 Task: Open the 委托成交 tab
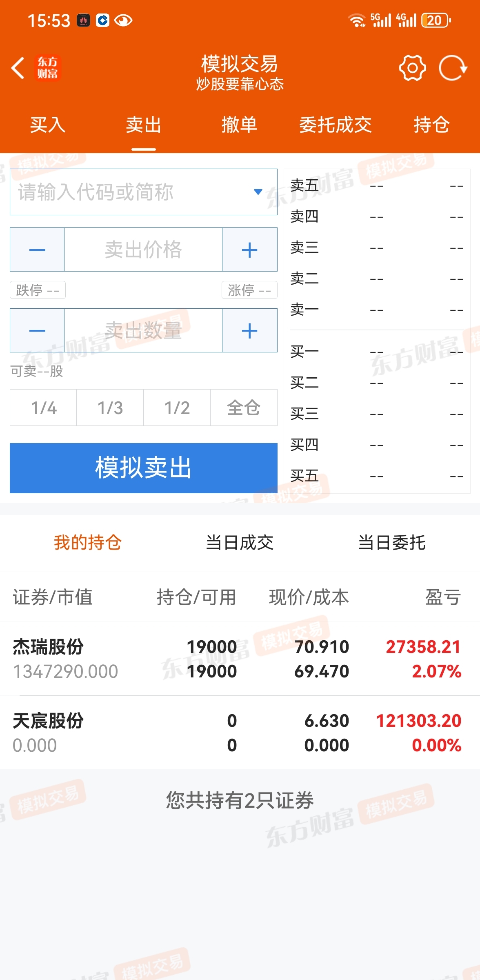(x=336, y=125)
